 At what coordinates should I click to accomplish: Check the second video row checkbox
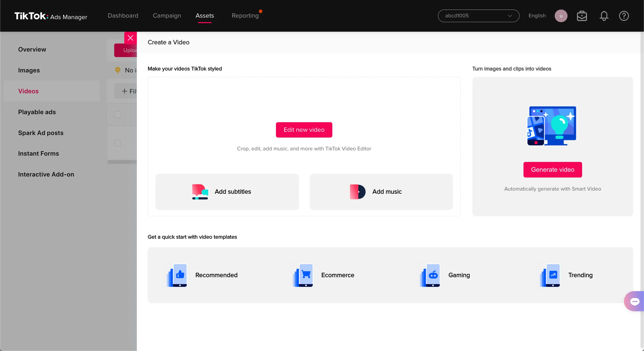coord(117,143)
